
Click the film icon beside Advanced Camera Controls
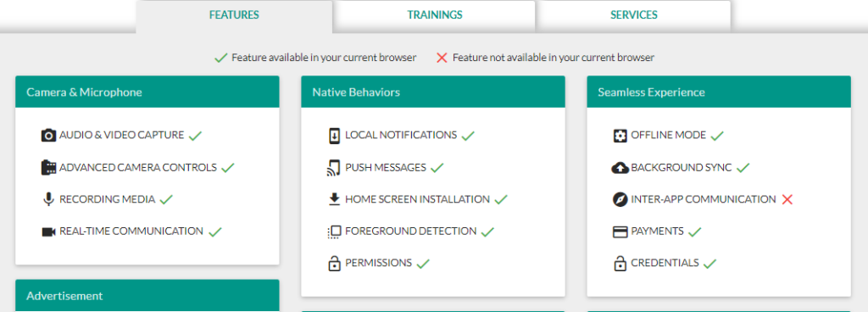48,168
